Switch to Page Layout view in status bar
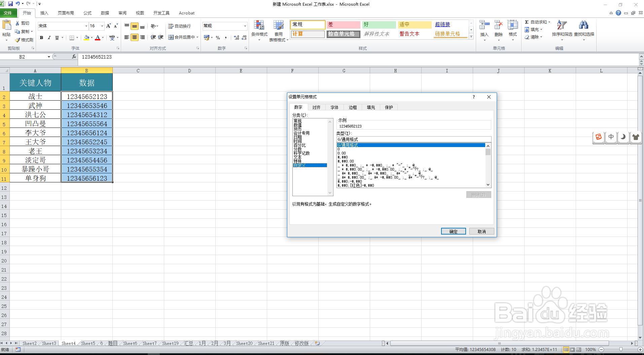 click(x=572, y=350)
